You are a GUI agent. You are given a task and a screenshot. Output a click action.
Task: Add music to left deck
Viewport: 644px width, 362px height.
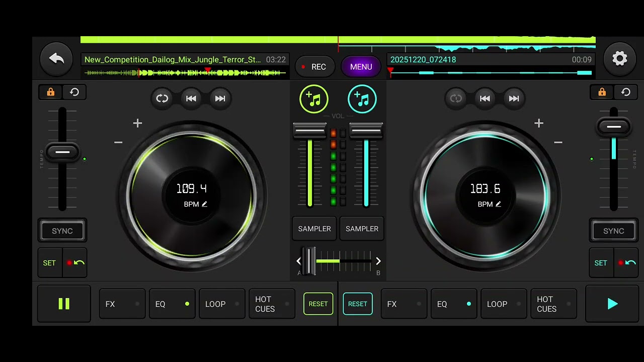(x=314, y=99)
